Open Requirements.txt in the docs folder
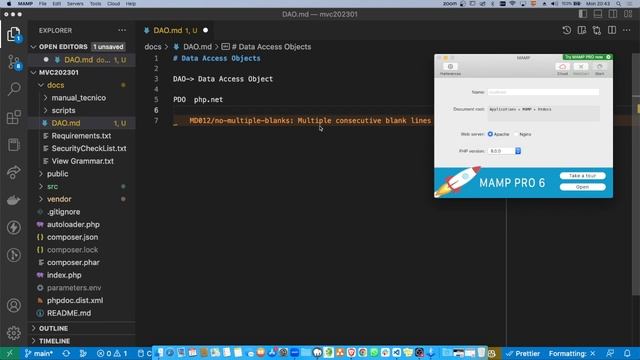This screenshot has width=640, height=360. [x=81, y=136]
